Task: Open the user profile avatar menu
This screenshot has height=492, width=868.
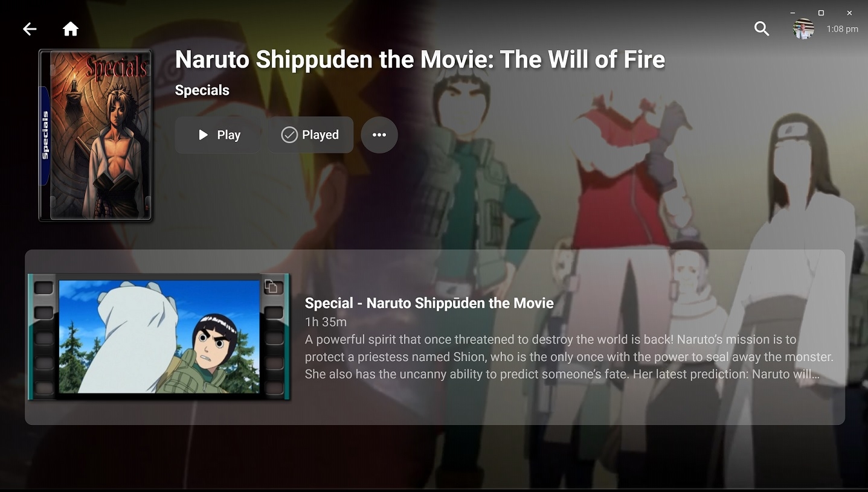Action: coord(803,28)
